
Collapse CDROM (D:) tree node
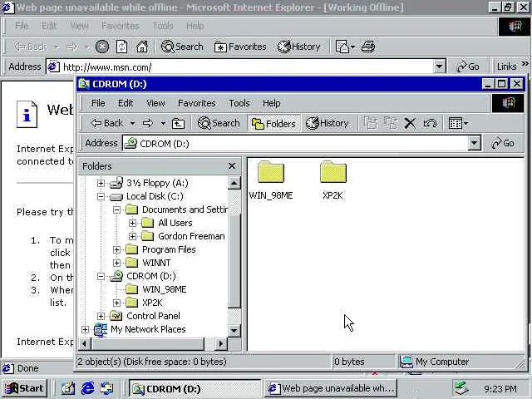click(x=101, y=276)
